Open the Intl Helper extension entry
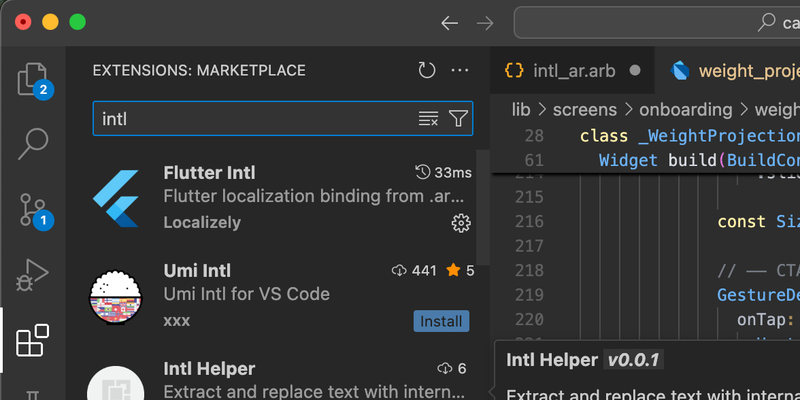The width and height of the screenshot is (800, 400). (283, 377)
